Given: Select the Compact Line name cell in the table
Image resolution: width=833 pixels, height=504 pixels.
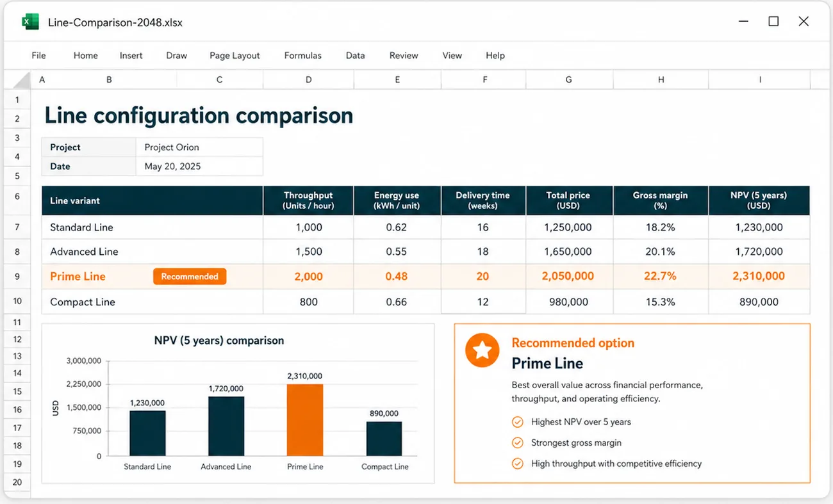Looking at the screenshot, I should point(153,302).
